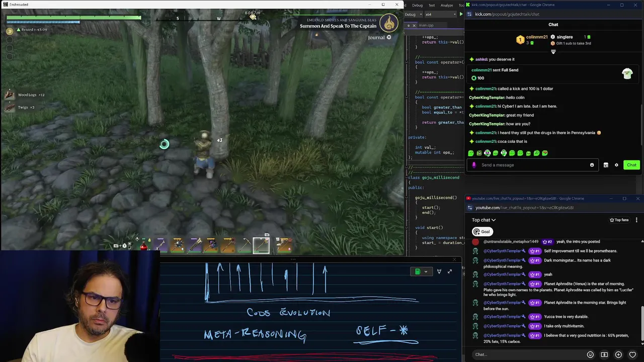Open the Debug configuration dropdown
Viewport: 644px width, 362px height.
pos(413,14)
